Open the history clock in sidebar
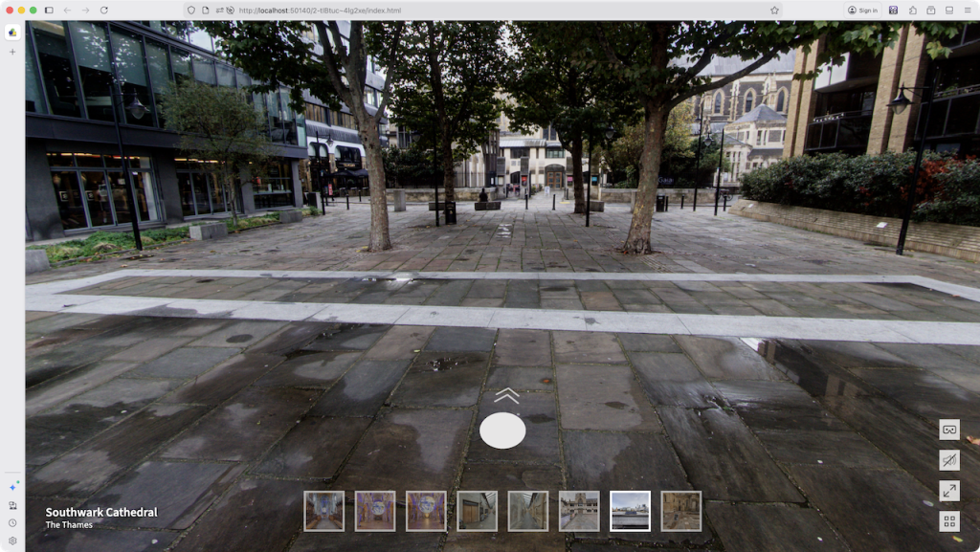This screenshot has height=552, width=980. click(12, 522)
